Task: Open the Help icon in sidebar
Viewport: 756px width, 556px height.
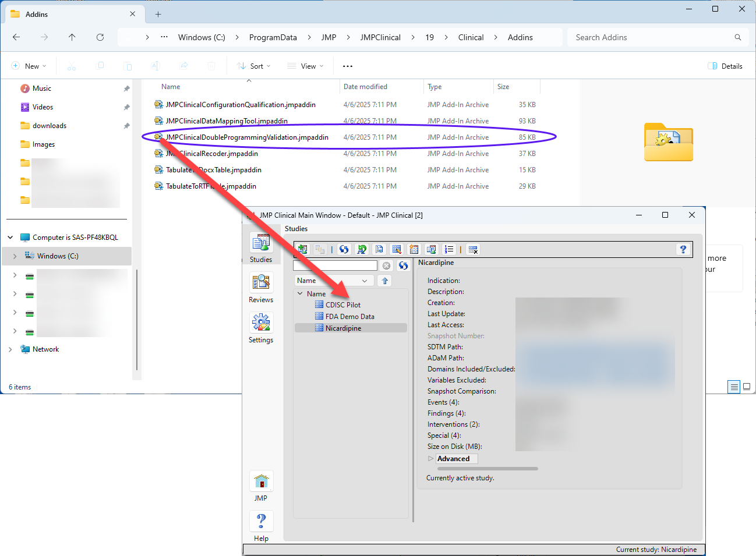Action: point(261,522)
